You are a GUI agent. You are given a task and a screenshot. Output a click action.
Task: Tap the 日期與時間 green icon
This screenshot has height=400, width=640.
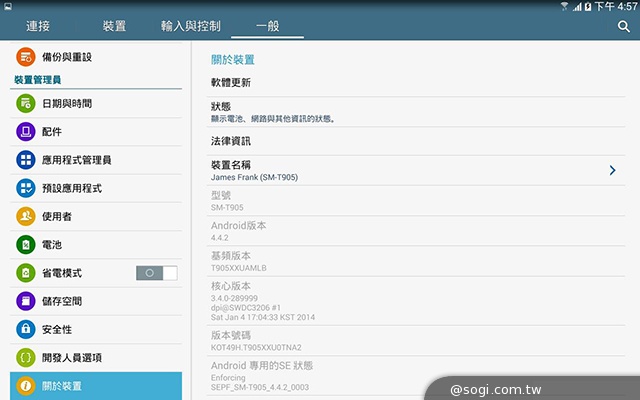(26, 103)
